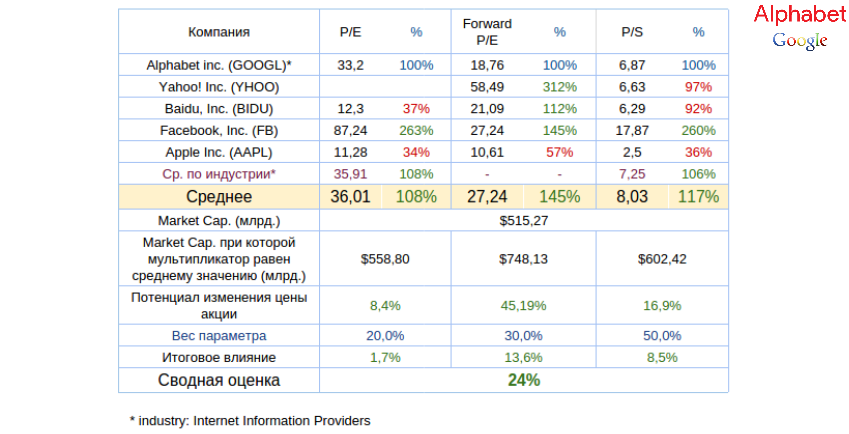Viewport: 849px width, 434px height.
Task: Click the Alphabet Google logo
Action: (799, 27)
